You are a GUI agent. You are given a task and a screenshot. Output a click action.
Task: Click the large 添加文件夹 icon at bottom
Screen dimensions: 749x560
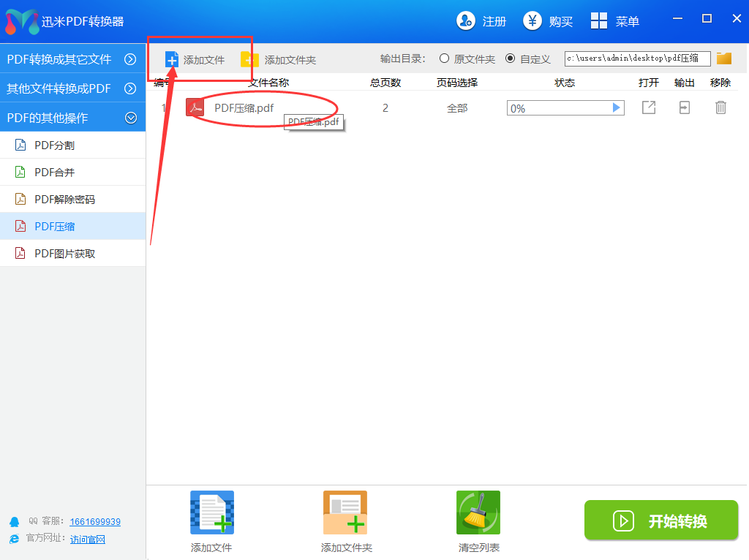coord(345,512)
